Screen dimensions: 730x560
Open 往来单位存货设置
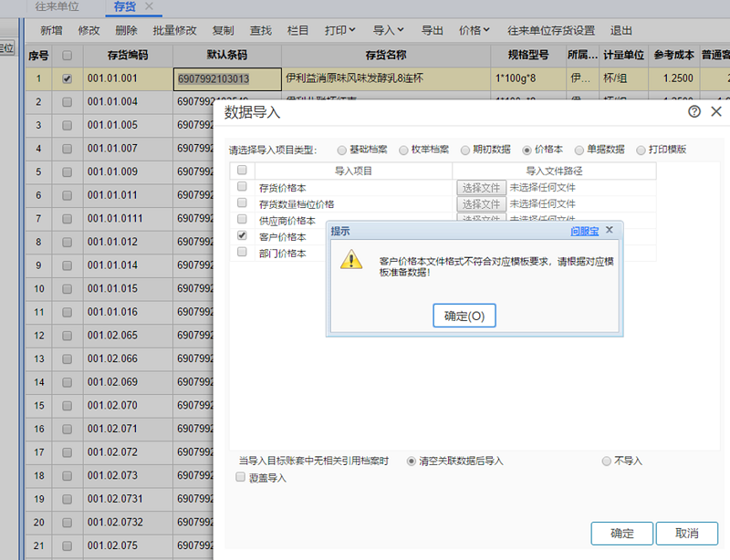[551, 31]
